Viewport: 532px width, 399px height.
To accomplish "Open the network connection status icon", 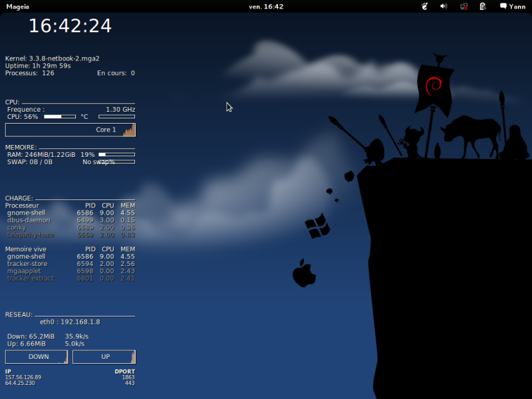I will (464, 6).
